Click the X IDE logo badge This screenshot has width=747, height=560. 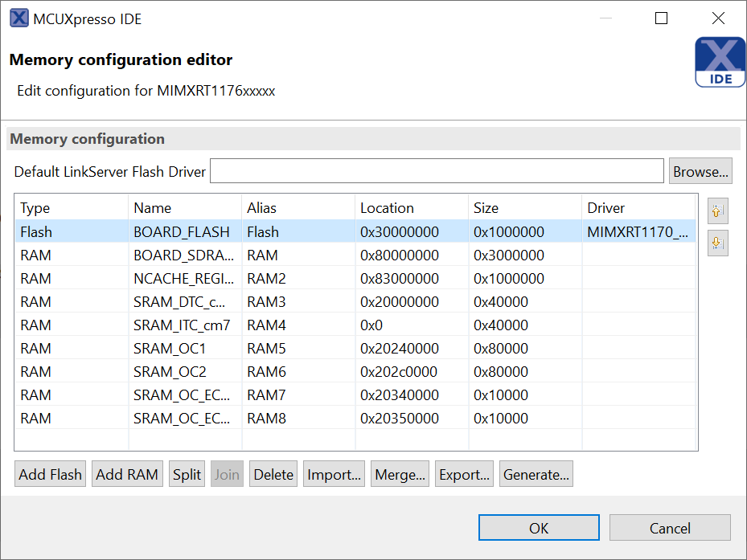[x=720, y=62]
